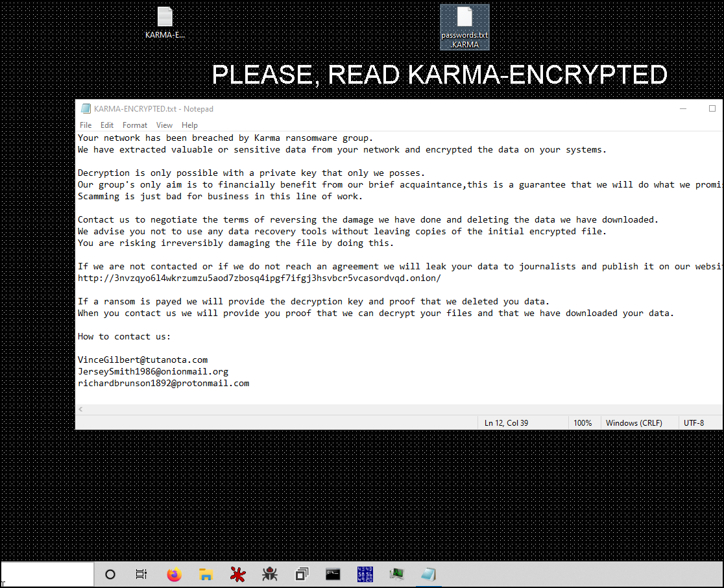Launch the gray bug debugger taskbar icon
The width and height of the screenshot is (724, 588).
(x=270, y=574)
